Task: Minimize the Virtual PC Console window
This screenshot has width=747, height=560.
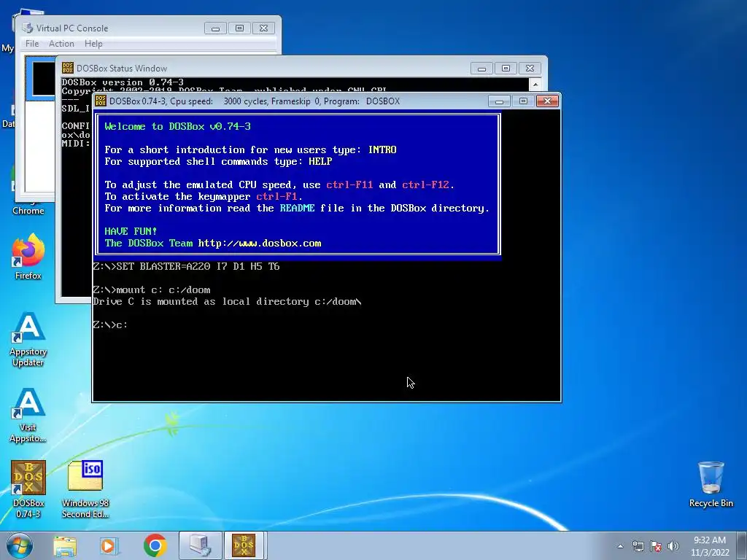Action: 215,28
